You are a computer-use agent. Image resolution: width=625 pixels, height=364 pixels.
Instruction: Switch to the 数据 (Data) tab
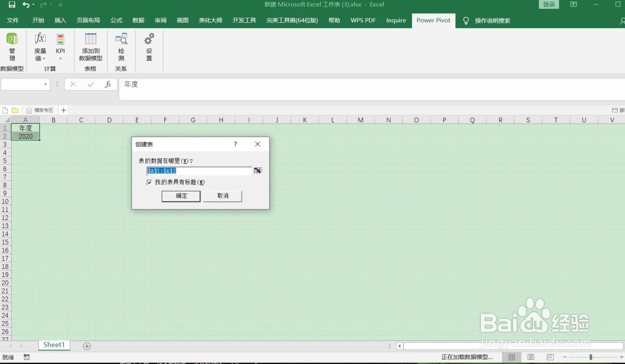tap(138, 20)
